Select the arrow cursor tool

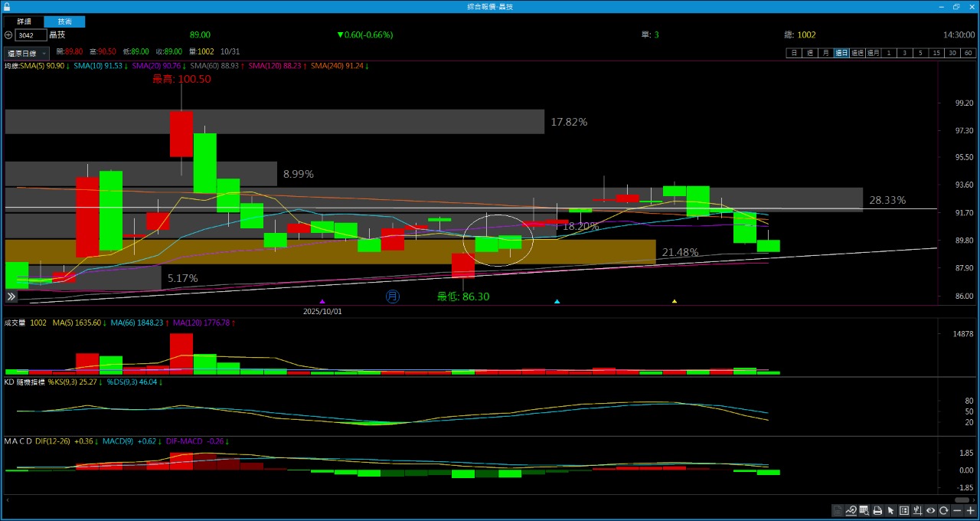890,510
